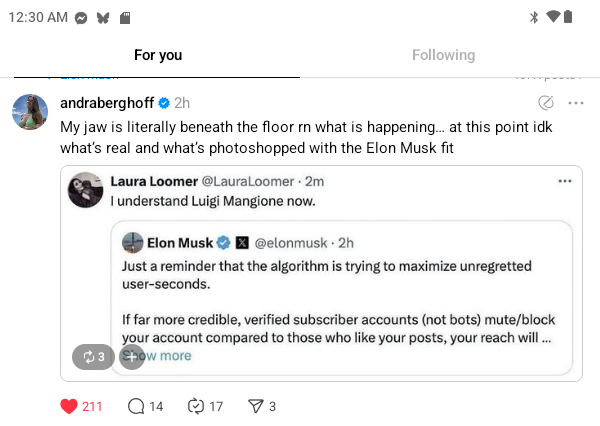Switch to the Following tab
600x426 pixels.
coord(443,55)
